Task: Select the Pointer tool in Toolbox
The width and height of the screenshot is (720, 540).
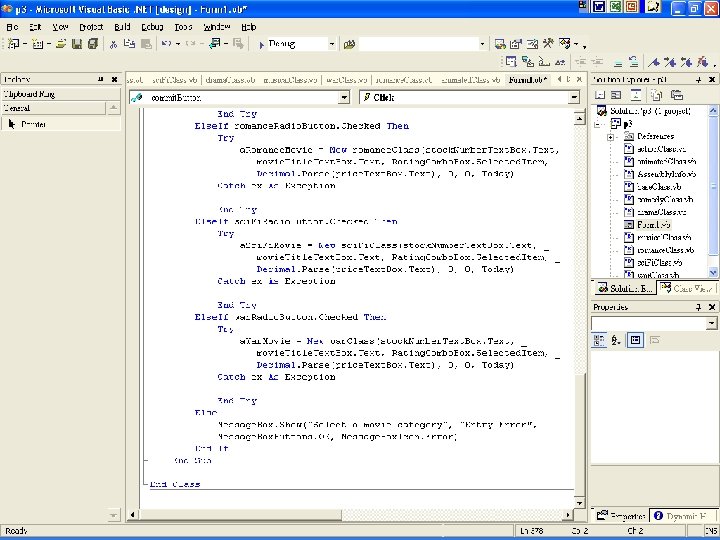Action: 33,124
